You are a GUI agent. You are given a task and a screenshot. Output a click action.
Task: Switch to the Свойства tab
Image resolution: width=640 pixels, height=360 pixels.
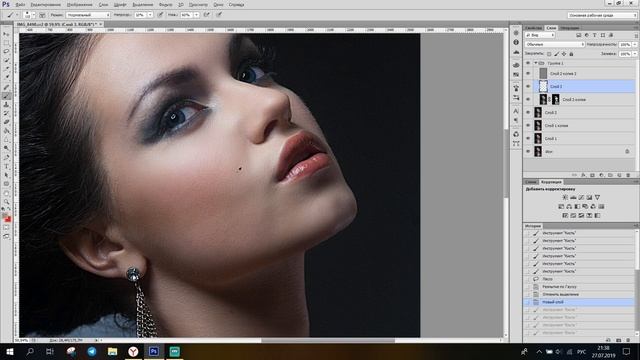coord(533,28)
